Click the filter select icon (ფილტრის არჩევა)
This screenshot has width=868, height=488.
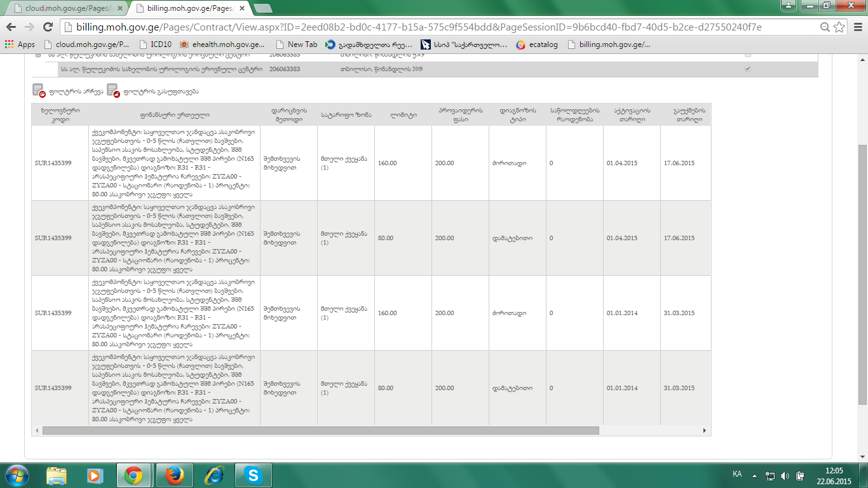[39, 91]
